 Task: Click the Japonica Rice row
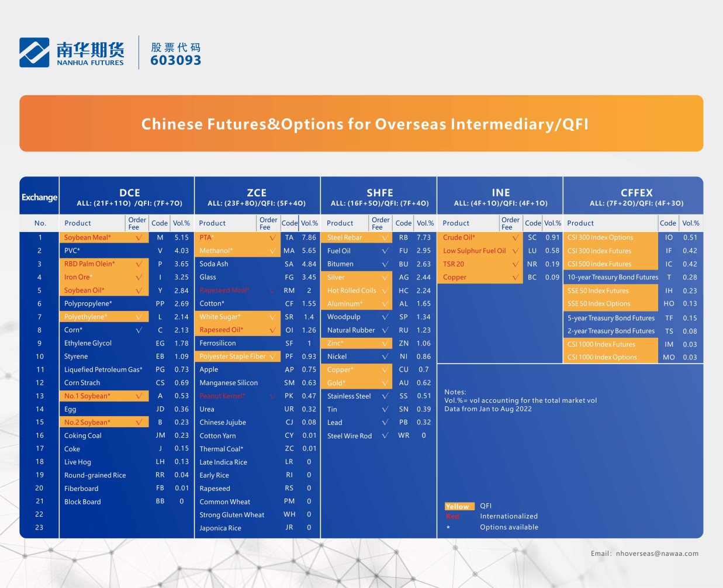tap(257, 528)
